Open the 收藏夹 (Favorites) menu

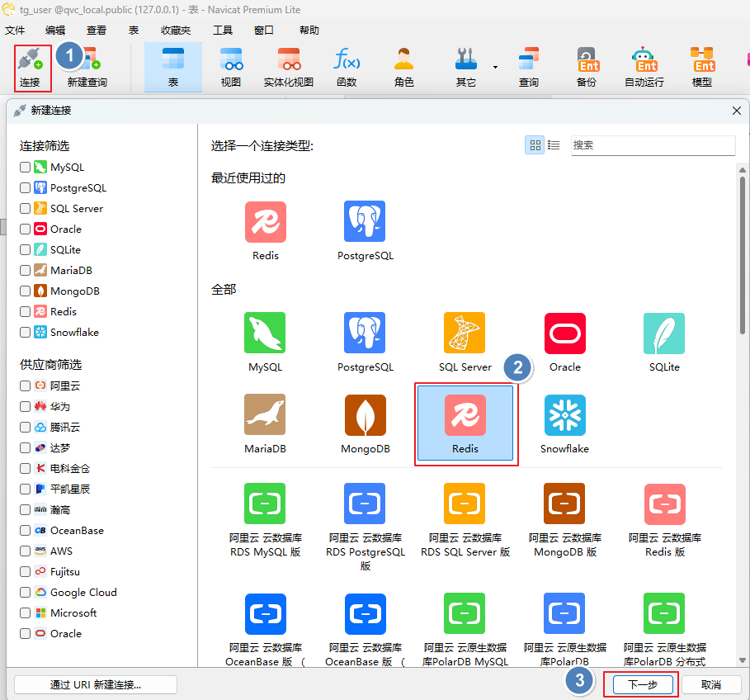click(176, 31)
